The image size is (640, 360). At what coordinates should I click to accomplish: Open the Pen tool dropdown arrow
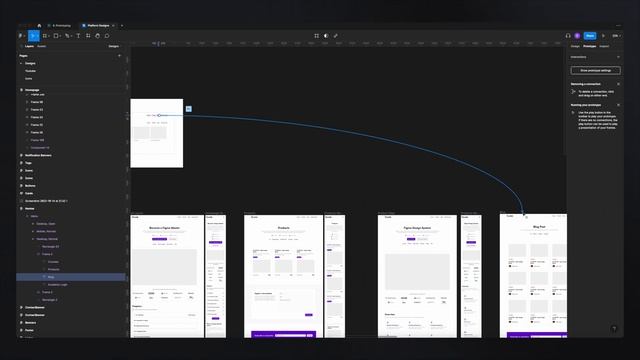[x=71, y=36]
